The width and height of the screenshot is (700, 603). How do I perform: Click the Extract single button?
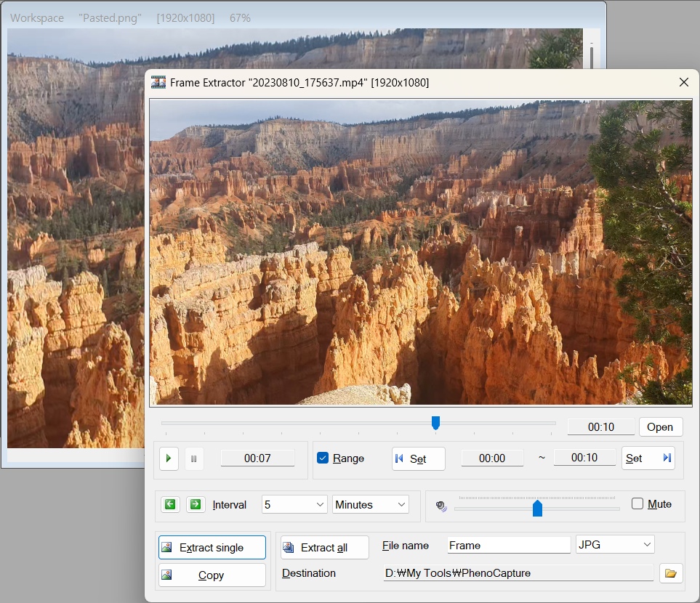[212, 548]
